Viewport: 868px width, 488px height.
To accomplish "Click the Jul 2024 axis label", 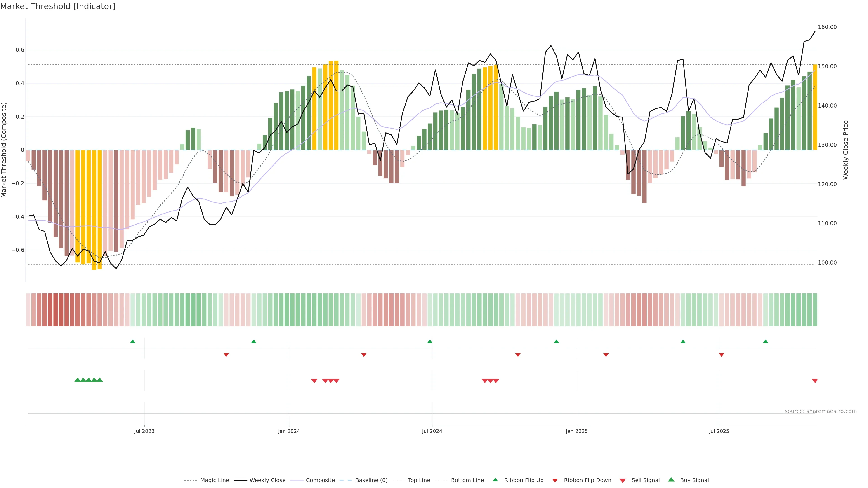I will [432, 431].
